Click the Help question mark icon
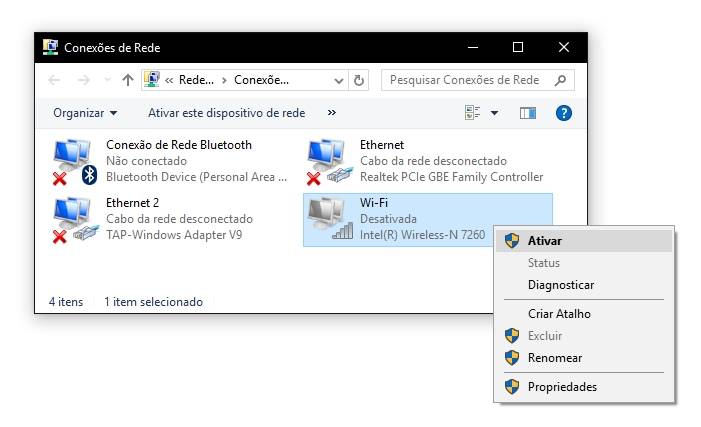 (563, 113)
